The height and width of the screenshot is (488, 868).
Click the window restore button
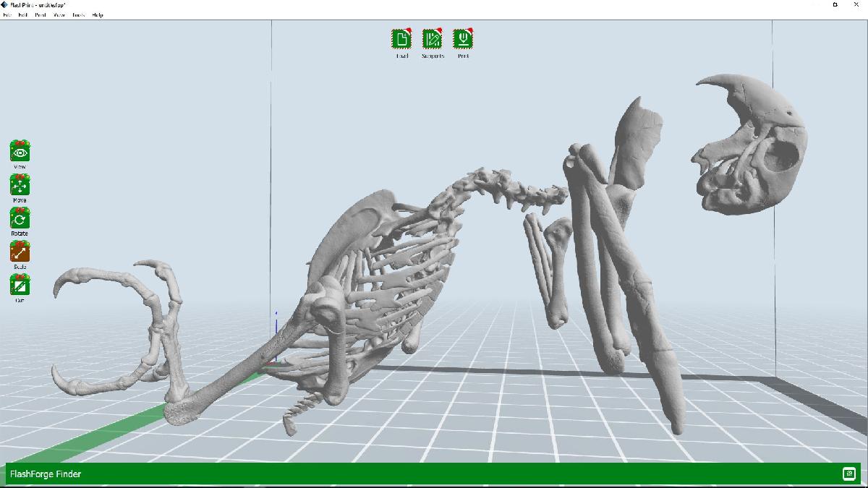pos(835,5)
